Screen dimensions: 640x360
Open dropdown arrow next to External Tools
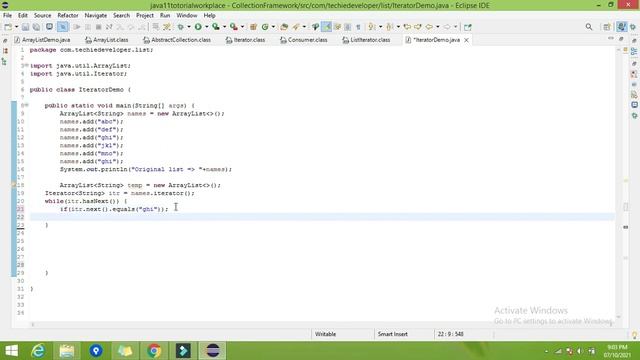[x=242, y=27]
